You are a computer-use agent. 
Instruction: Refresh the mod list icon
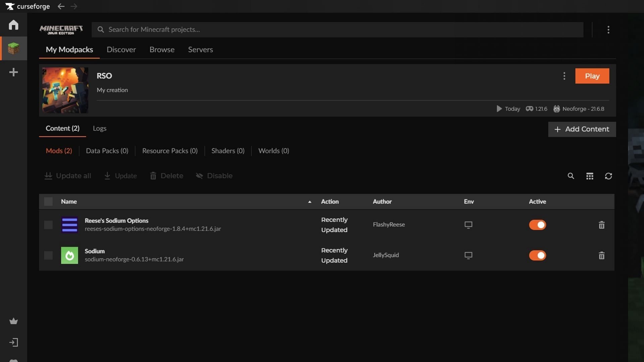click(x=608, y=176)
